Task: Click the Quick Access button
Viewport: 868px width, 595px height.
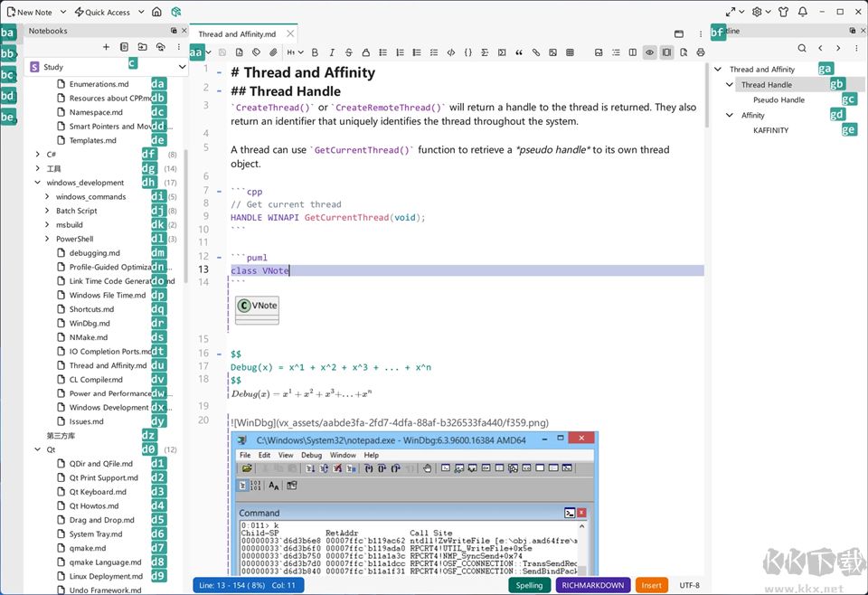Action: [x=102, y=12]
